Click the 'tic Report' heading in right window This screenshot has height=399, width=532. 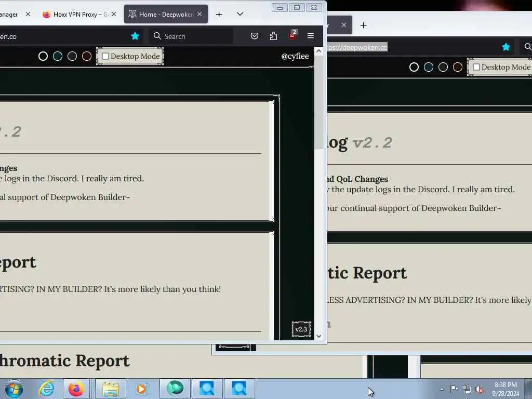[367, 273]
